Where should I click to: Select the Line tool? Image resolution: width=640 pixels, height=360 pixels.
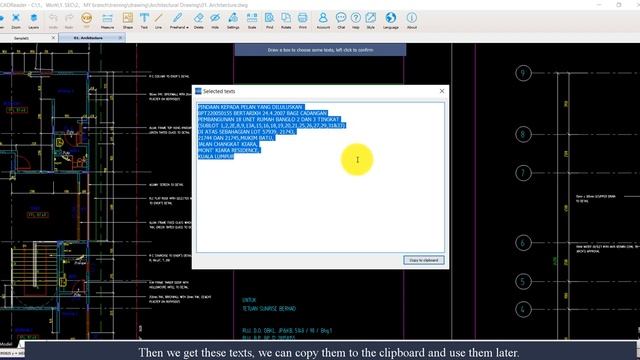coord(158,20)
